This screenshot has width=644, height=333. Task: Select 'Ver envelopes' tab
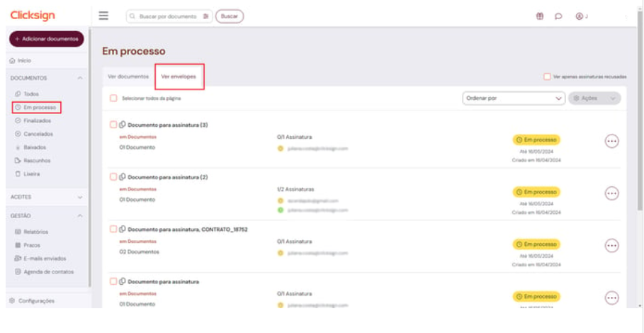point(179,76)
